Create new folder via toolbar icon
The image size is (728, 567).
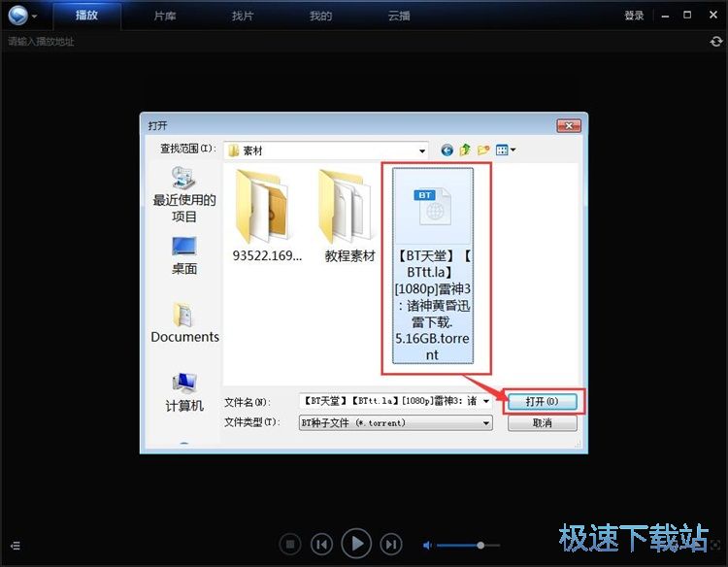coord(482,150)
